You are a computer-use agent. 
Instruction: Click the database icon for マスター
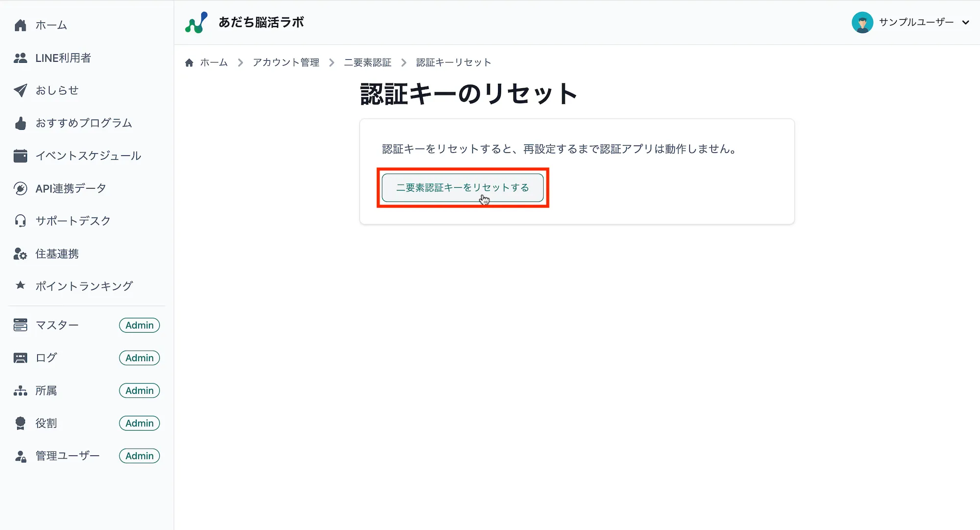[20, 325]
